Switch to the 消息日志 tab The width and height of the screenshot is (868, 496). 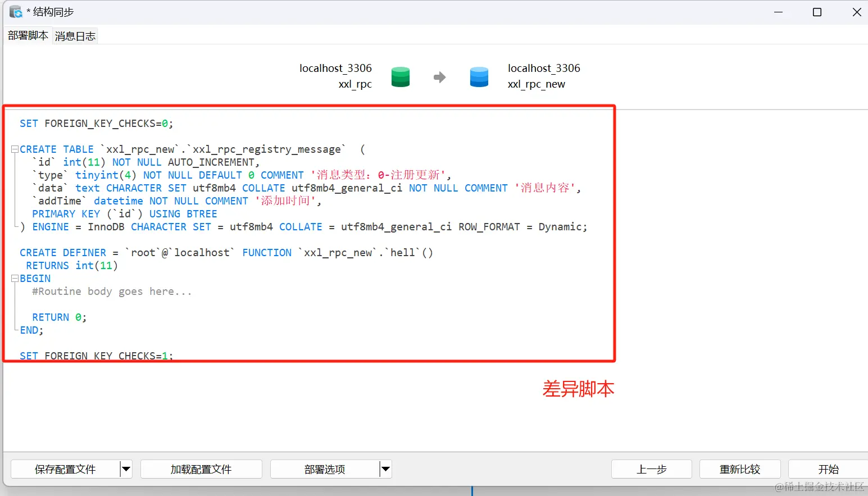coord(75,37)
